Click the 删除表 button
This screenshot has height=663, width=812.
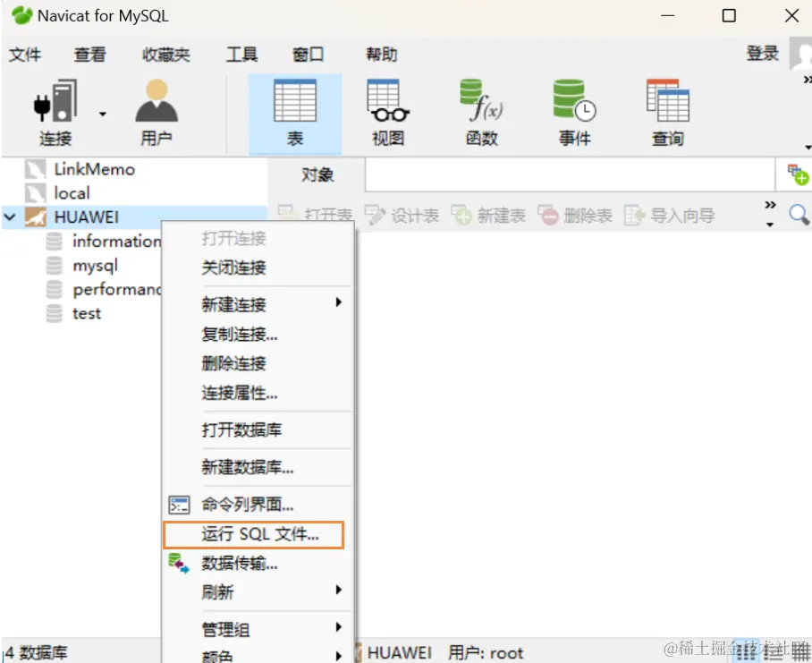click(575, 215)
